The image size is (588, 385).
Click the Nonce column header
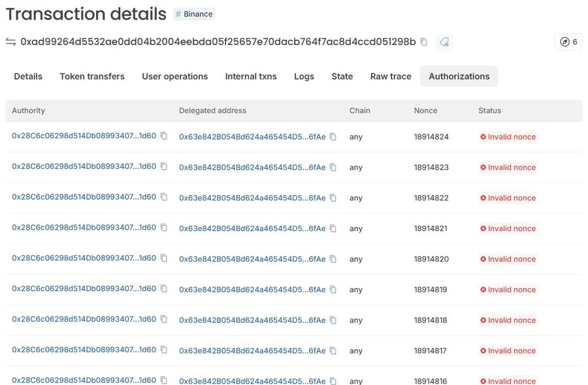tap(425, 110)
